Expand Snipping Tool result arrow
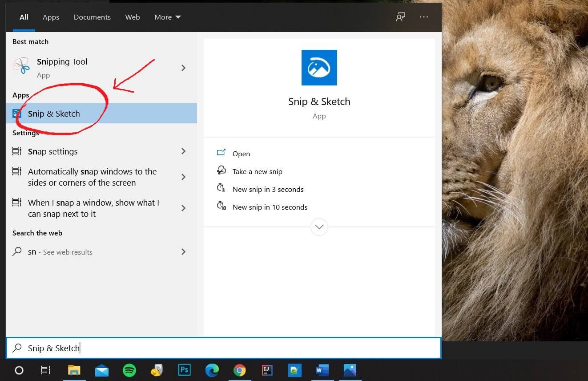Screen dimensions: 588x381 click(183, 68)
